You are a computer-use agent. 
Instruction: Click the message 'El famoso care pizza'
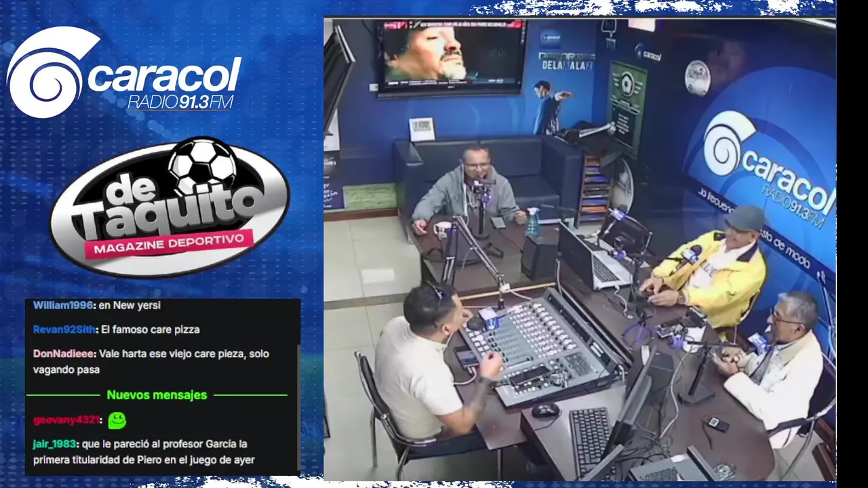(x=152, y=330)
